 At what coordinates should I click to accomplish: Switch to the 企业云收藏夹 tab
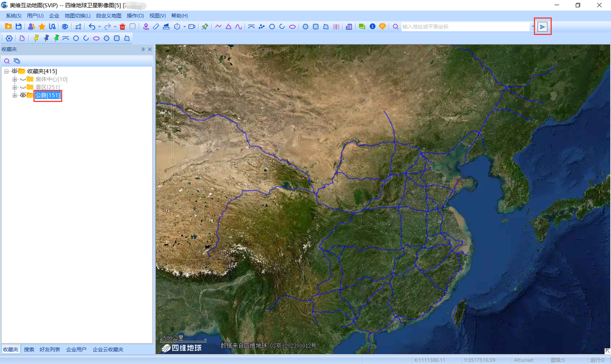[x=108, y=349]
